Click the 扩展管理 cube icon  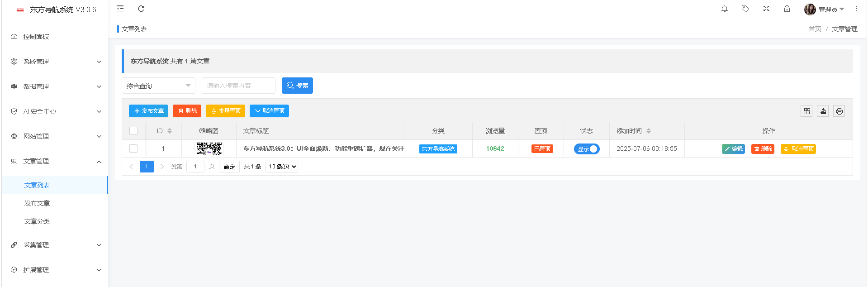click(14, 270)
